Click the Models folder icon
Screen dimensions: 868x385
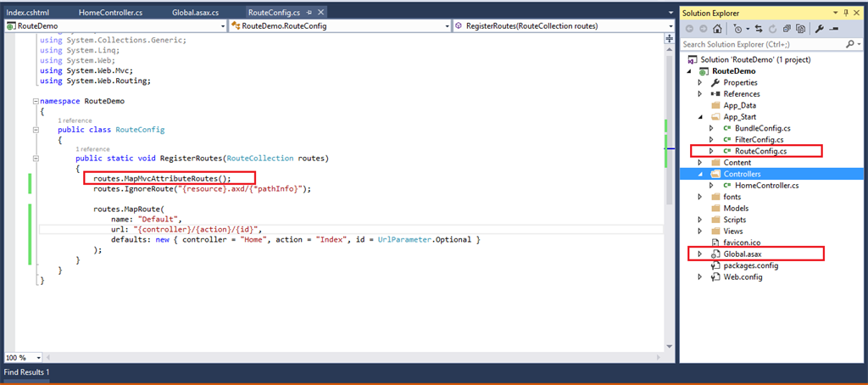tap(715, 209)
